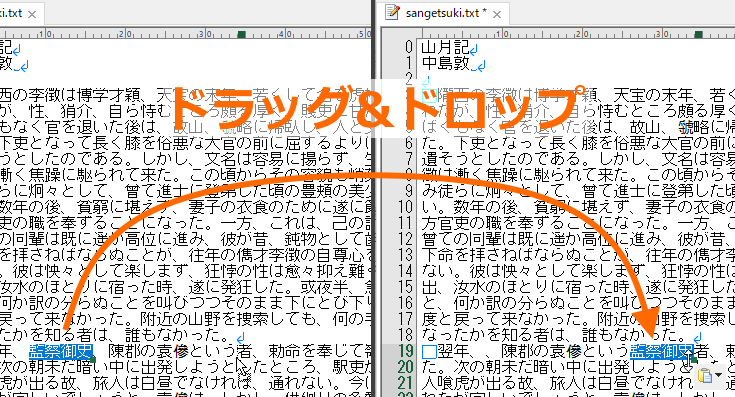
Task: Click line number 12 in the right pane
Action: tap(405, 239)
